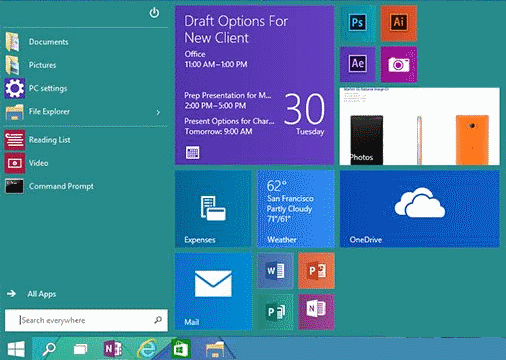
Task: Expand File Explorer jump list arrow
Action: point(158,112)
